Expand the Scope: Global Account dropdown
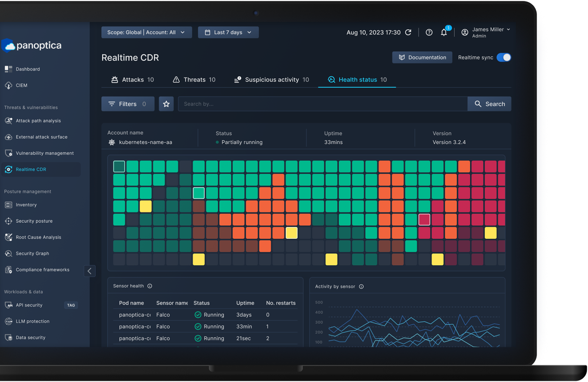This screenshot has width=588, height=382. click(x=147, y=32)
